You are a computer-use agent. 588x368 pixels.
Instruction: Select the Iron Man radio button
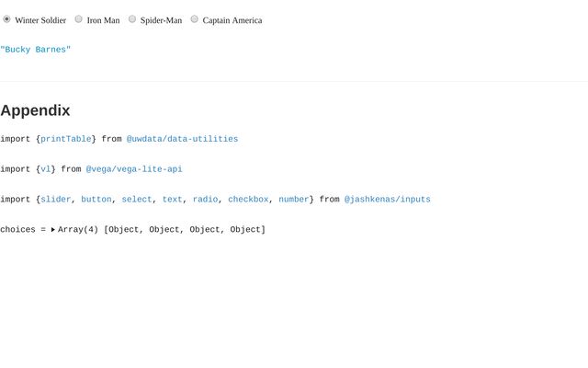pyautogui.click(x=78, y=19)
